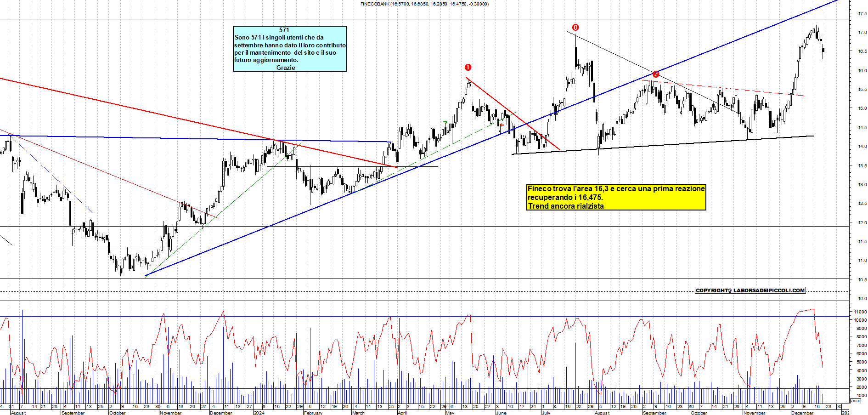Click the red circle marker numbered 1
The height and width of the screenshot is (415, 868).
click(468, 67)
